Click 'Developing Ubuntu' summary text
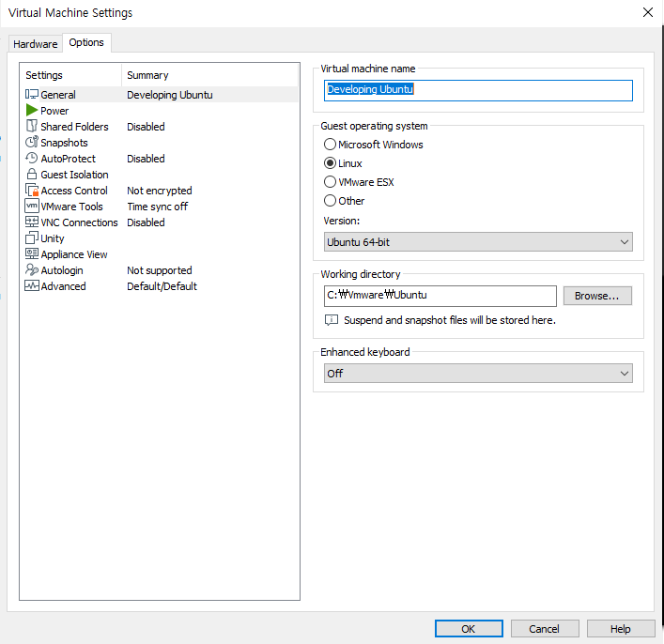This screenshot has height=644, width=664. pyautogui.click(x=170, y=95)
